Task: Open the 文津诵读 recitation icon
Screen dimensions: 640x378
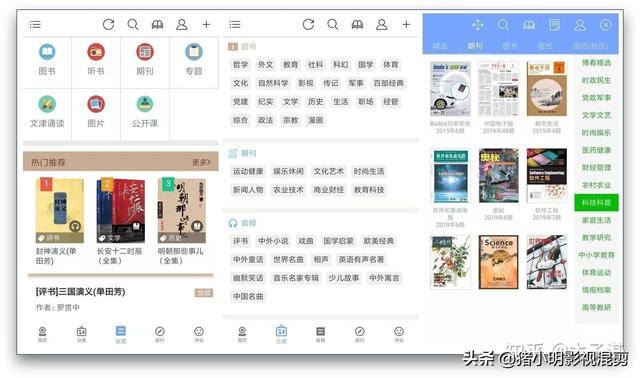Action: (47, 104)
